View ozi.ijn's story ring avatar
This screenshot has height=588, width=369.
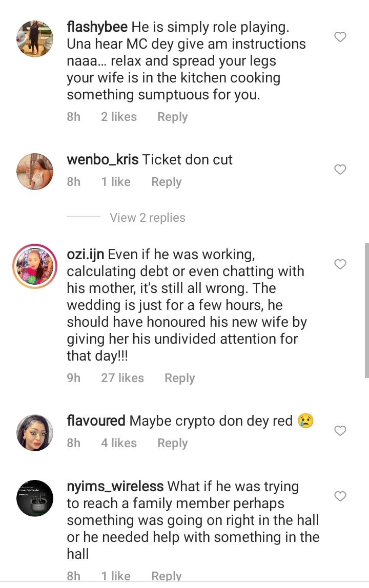tap(35, 266)
